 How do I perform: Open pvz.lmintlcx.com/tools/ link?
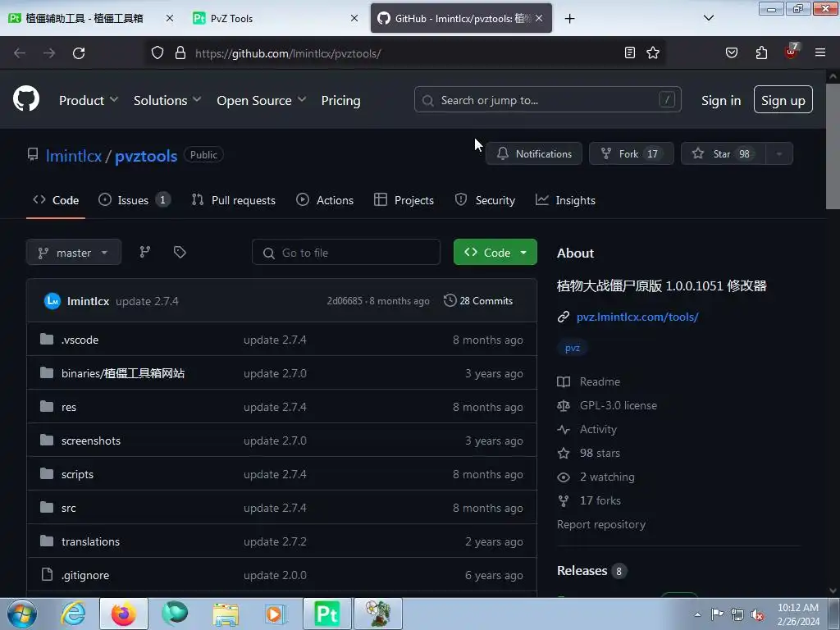pyautogui.click(x=637, y=317)
